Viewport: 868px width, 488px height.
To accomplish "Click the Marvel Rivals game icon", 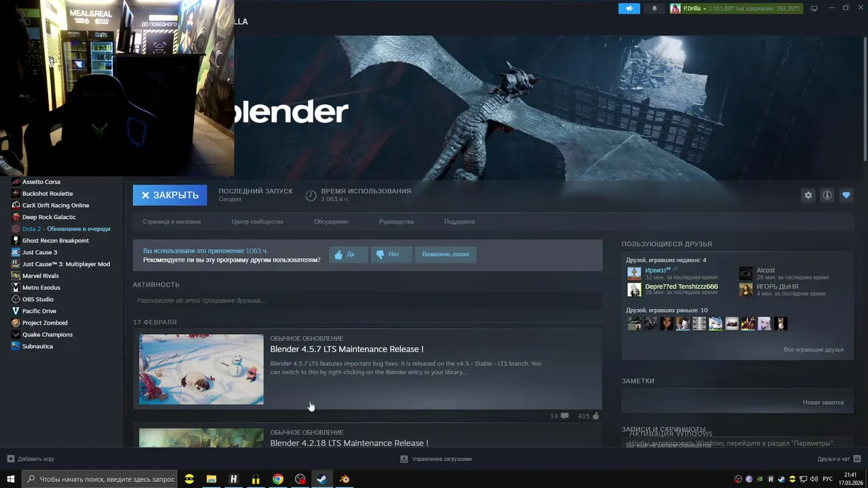I will click(x=16, y=276).
